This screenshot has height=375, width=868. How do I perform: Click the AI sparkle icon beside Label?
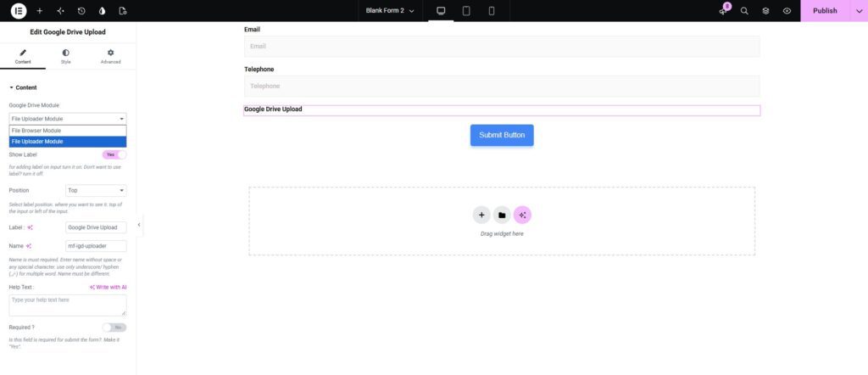[30, 227]
